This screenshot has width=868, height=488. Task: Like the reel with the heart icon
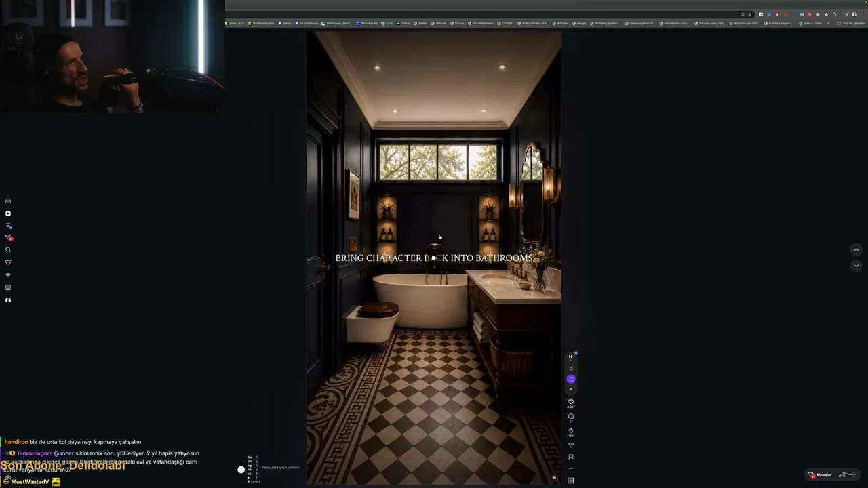click(x=570, y=402)
